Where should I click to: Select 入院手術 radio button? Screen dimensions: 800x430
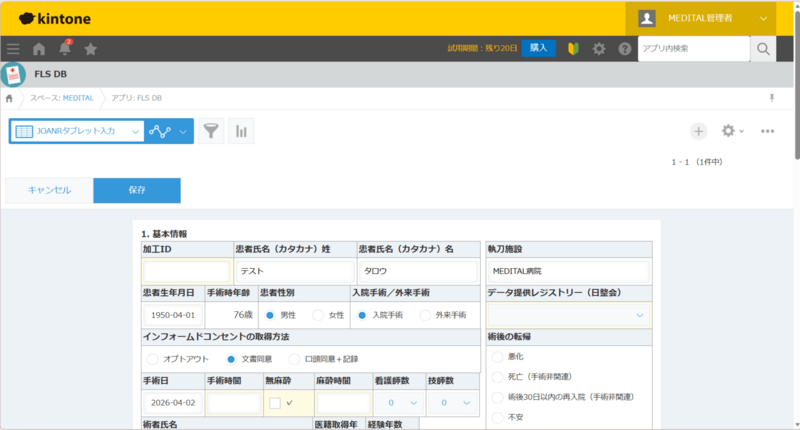[x=362, y=315]
